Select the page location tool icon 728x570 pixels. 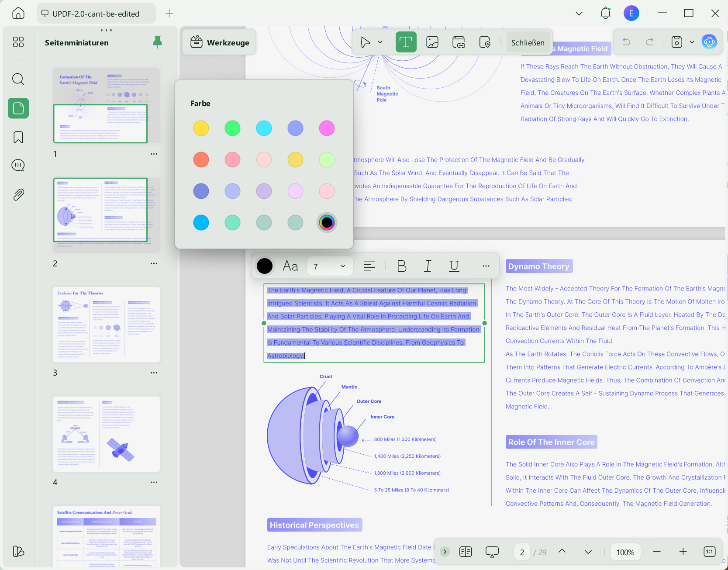[485, 42]
